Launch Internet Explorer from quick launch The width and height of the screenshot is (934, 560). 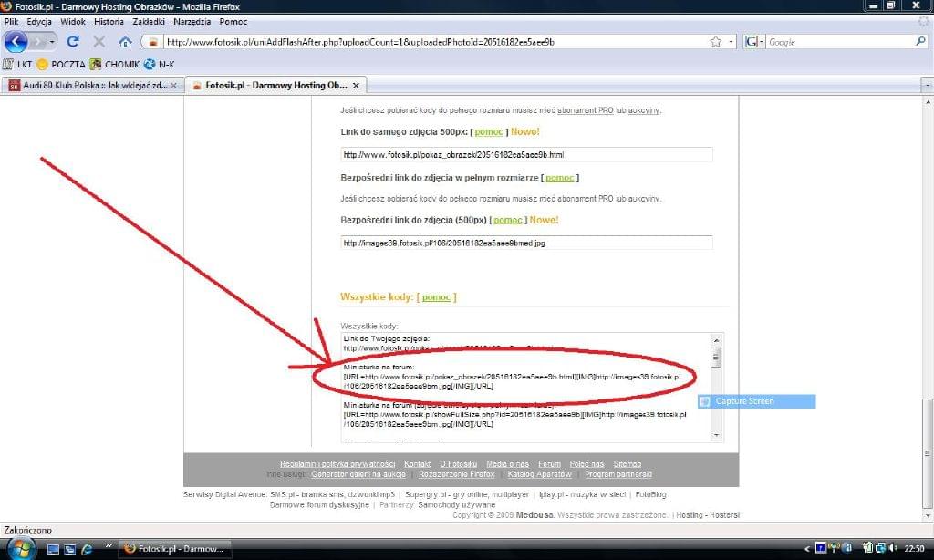(87, 549)
